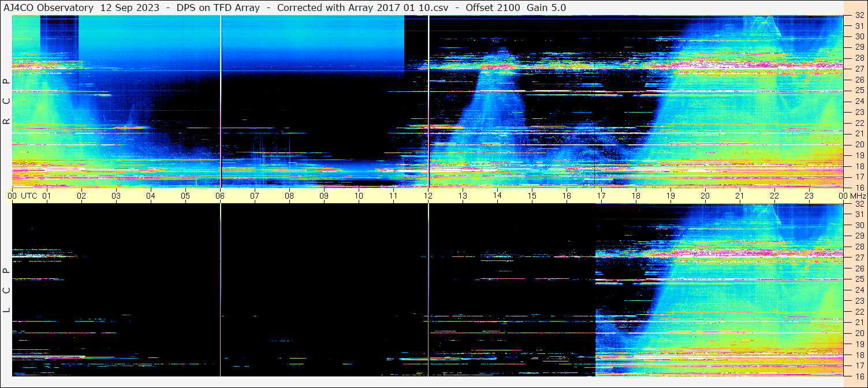Viewport: 868px width, 388px height.
Task: Click the Gain 5.0 value in header
Action: pos(546,8)
